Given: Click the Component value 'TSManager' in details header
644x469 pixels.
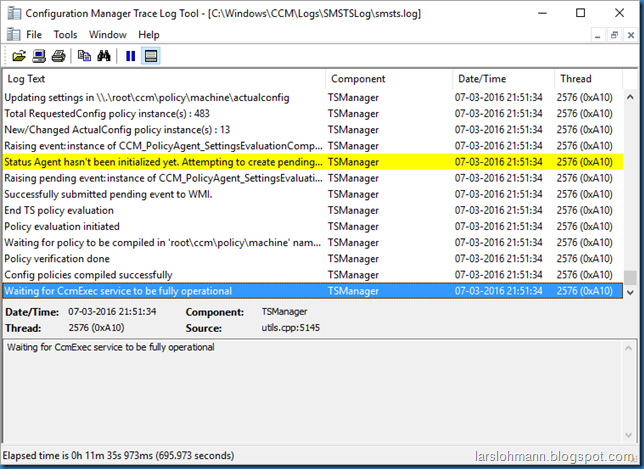Looking at the screenshot, I should point(284,312).
